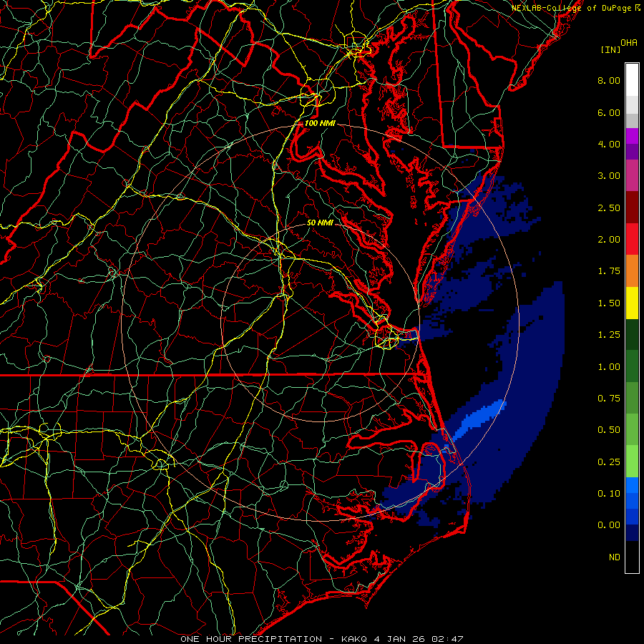The height and width of the screenshot is (644, 644).
Task: Click the '1.75' legend label
Action: pyautogui.click(x=609, y=271)
